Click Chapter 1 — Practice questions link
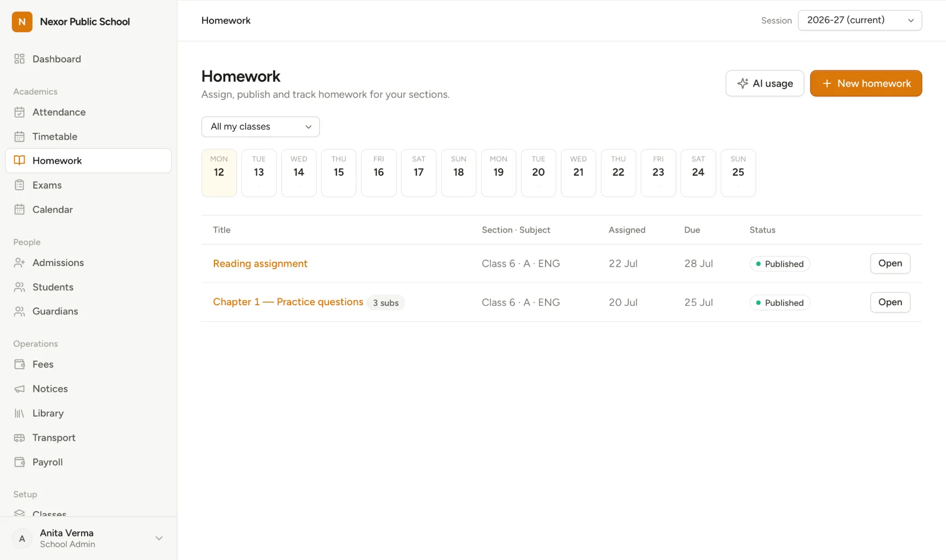 tap(288, 302)
